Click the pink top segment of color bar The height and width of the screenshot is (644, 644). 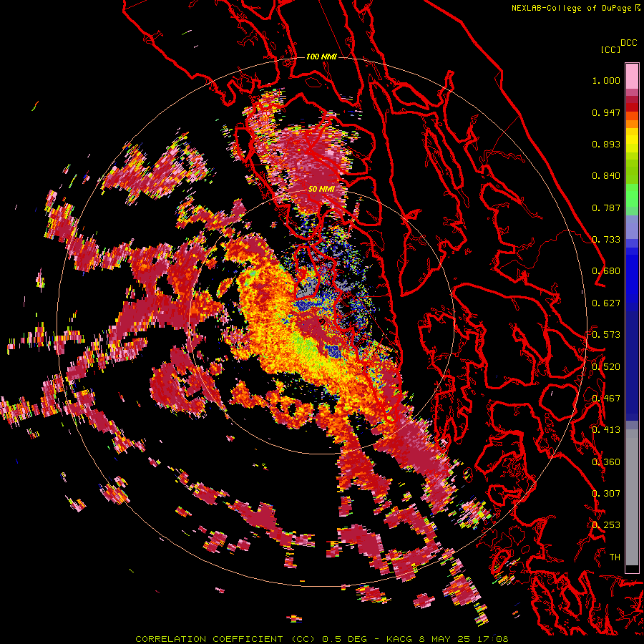point(632,76)
